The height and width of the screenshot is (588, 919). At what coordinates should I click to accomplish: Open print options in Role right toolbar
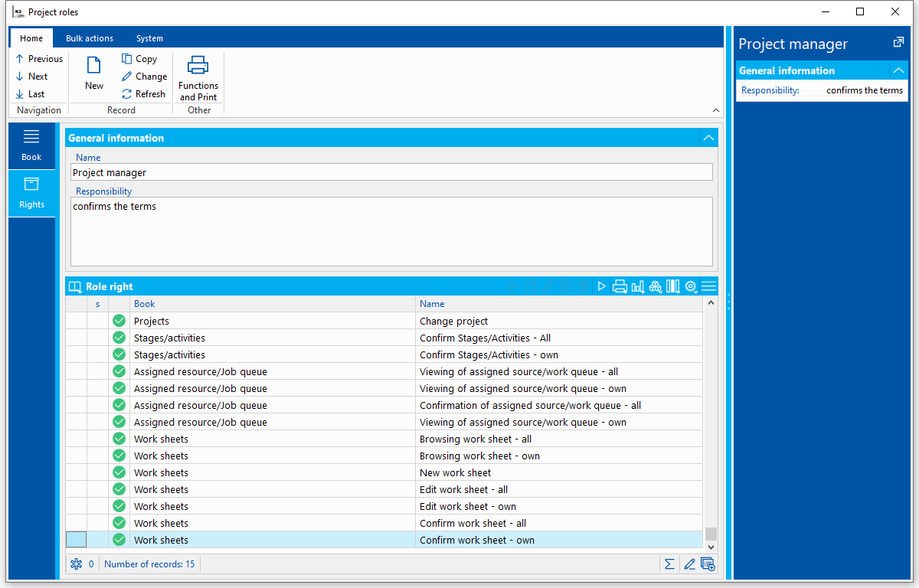(x=620, y=286)
